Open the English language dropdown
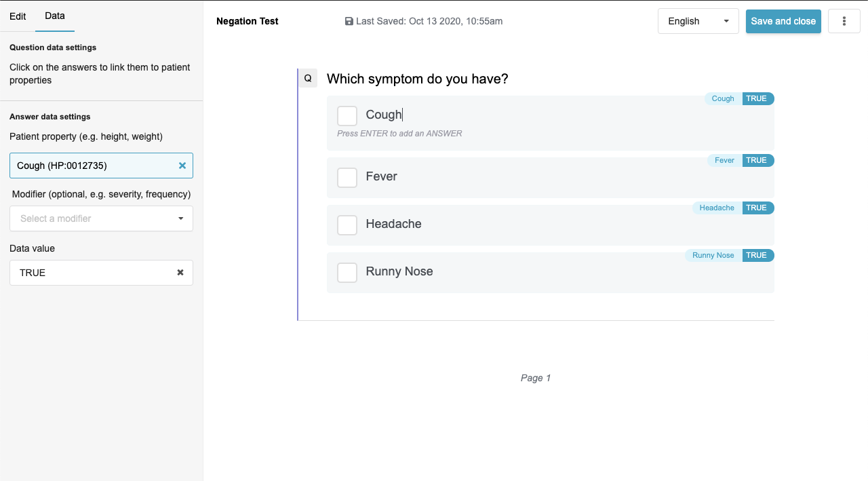 point(698,21)
